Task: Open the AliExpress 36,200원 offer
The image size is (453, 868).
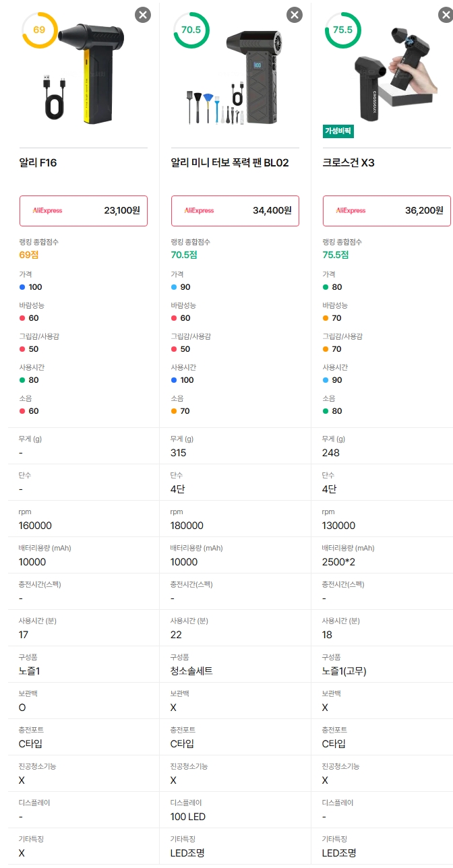Action: click(387, 211)
